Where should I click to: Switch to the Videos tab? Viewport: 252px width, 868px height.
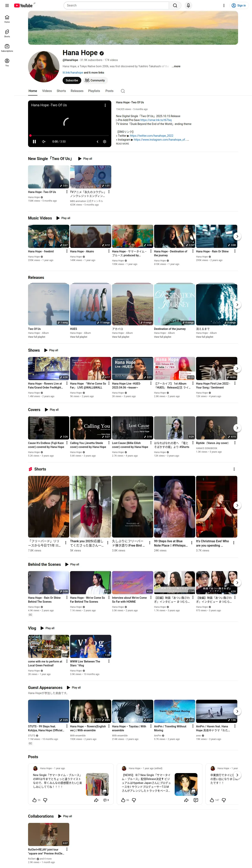pyautogui.click(x=47, y=91)
